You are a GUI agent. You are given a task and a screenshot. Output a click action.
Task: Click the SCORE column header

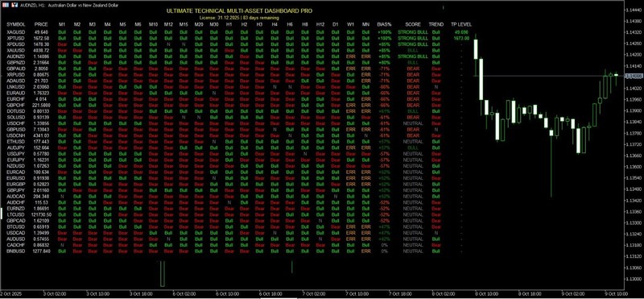click(413, 25)
